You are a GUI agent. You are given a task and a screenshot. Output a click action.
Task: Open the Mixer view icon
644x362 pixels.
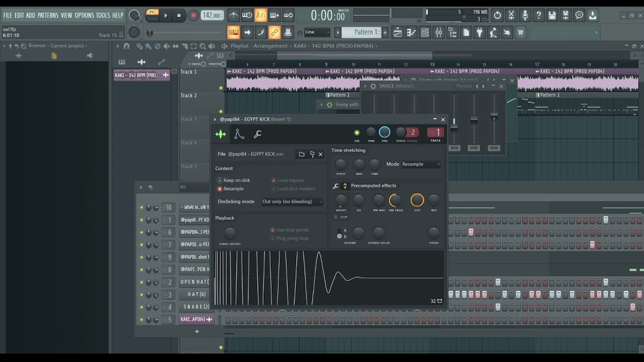pos(439,33)
